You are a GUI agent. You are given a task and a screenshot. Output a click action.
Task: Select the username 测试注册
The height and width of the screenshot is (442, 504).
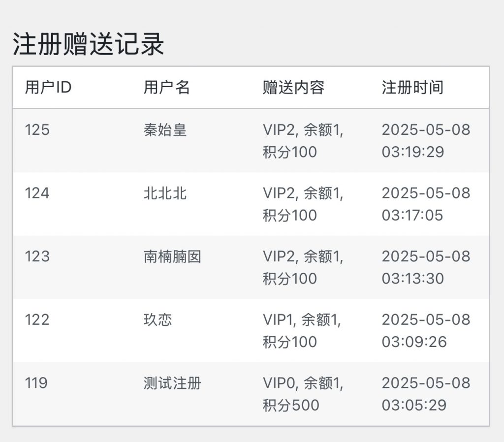tap(172, 383)
